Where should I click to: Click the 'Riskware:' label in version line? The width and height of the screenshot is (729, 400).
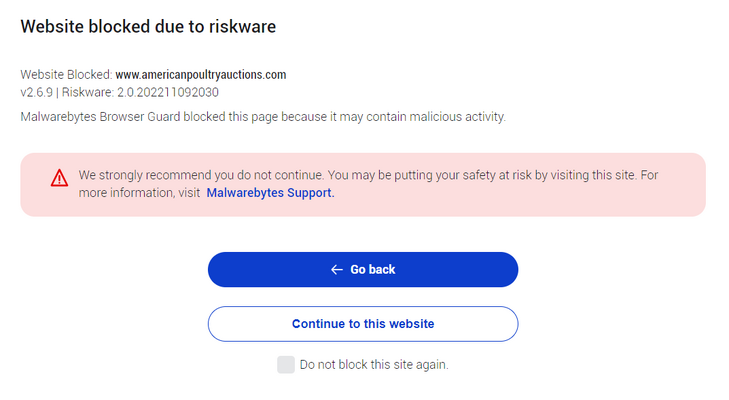coord(88,93)
